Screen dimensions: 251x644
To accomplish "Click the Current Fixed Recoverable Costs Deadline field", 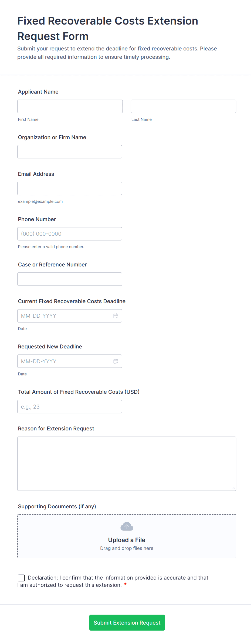I will coord(65,316).
